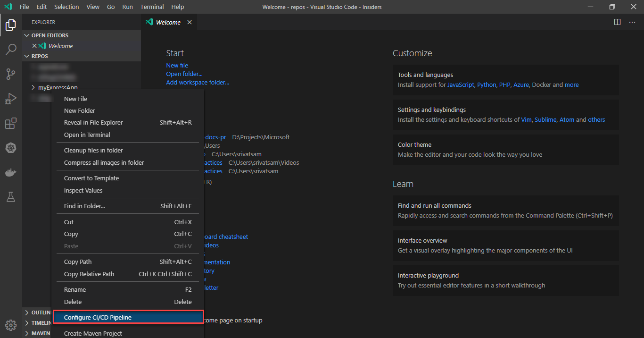Image resolution: width=644 pixels, height=338 pixels.
Task: Close the Welcome editor tab
Action: [190, 22]
